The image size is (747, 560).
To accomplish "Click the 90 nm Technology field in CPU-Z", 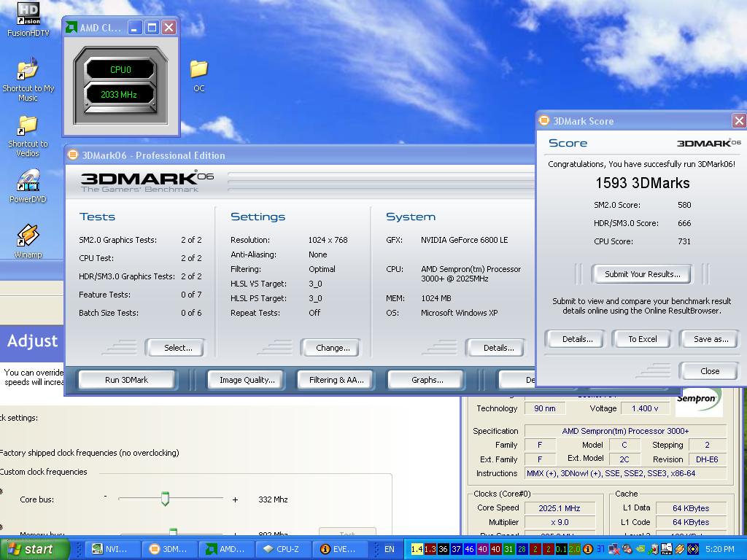I will tap(544, 408).
